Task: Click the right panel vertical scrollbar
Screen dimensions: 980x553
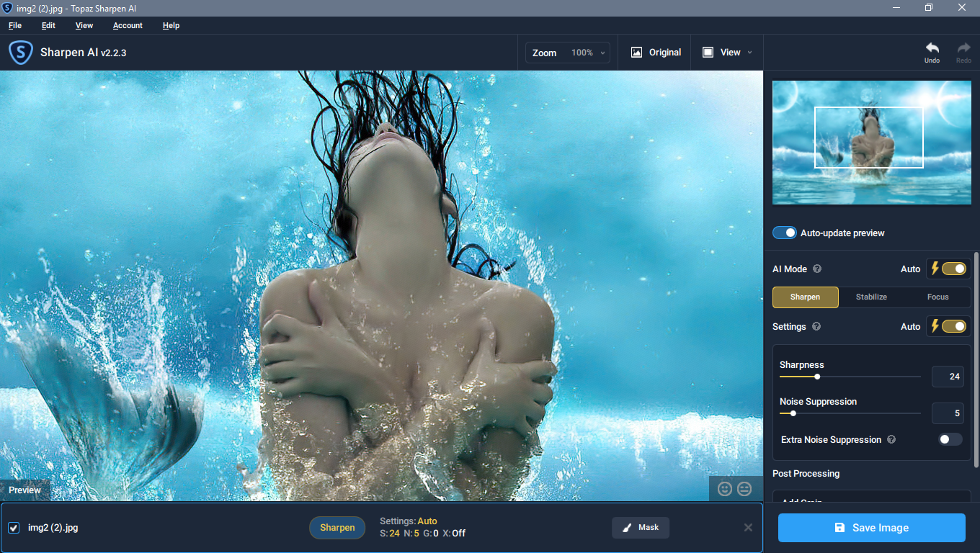Action: point(976,359)
